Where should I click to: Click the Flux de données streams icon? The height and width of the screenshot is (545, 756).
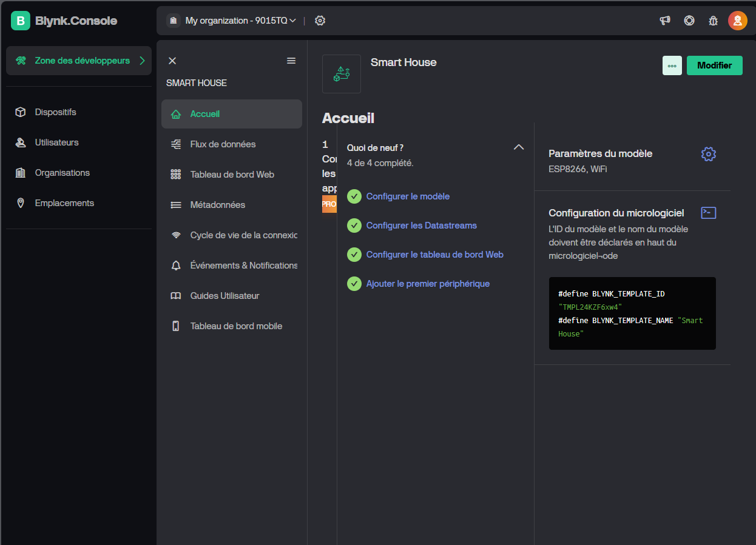[x=176, y=144]
